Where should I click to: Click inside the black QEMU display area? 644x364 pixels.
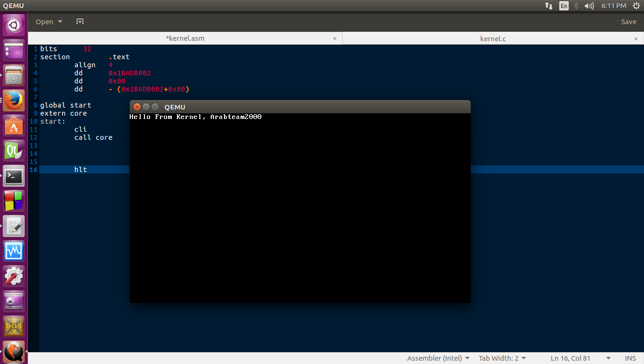(x=300, y=208)
